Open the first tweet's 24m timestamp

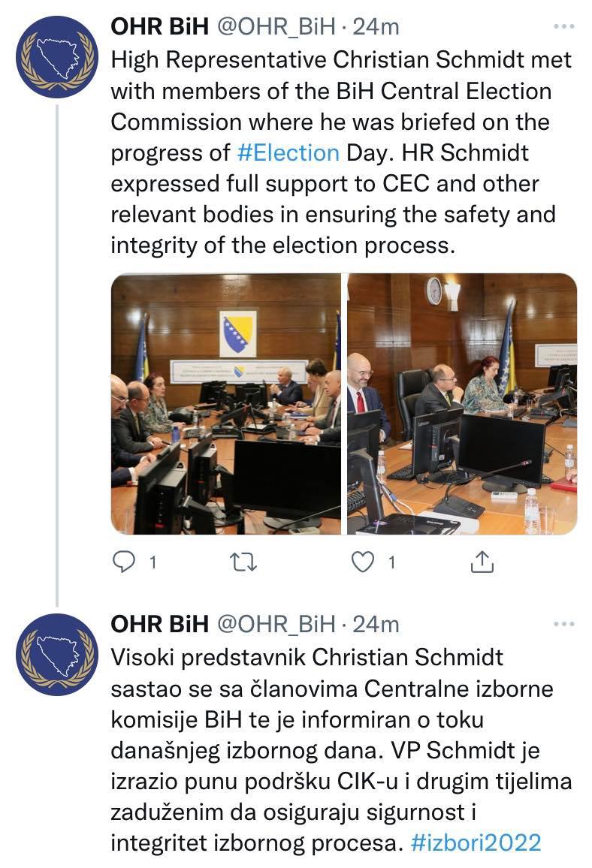[376, 26]
